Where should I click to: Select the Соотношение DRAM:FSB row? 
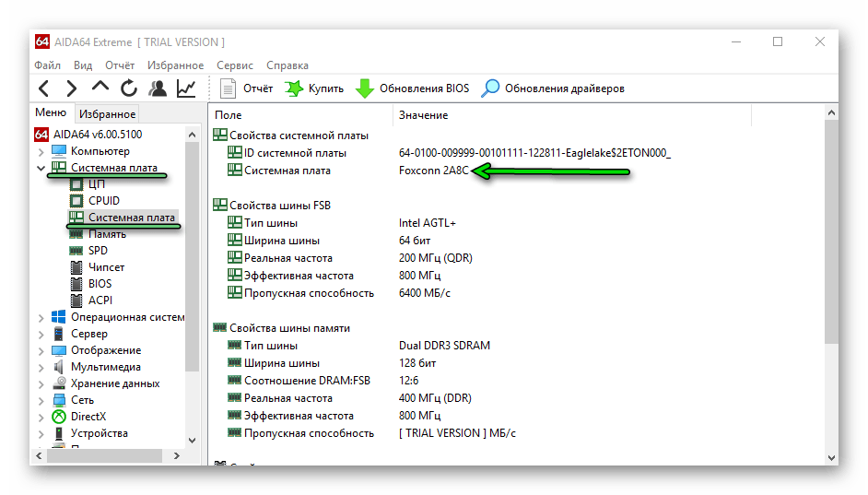(323, 381)
